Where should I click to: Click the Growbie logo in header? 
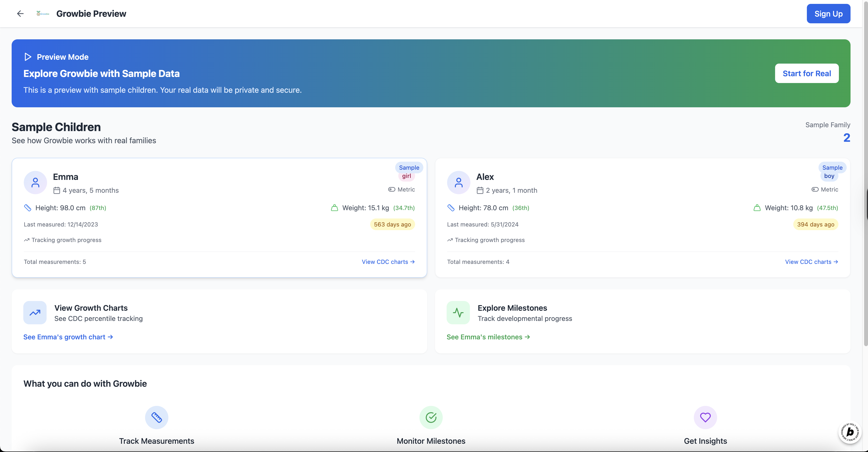coord(43,14)
